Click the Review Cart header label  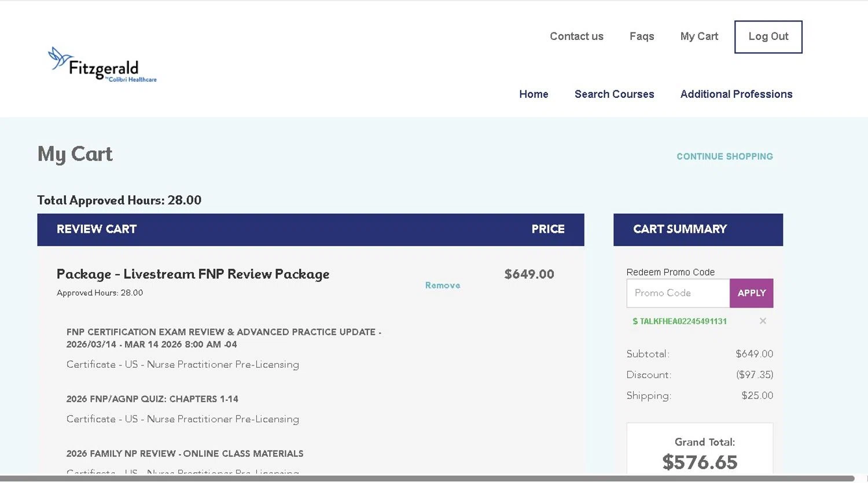pyautogui.click(x=97, y=229)
